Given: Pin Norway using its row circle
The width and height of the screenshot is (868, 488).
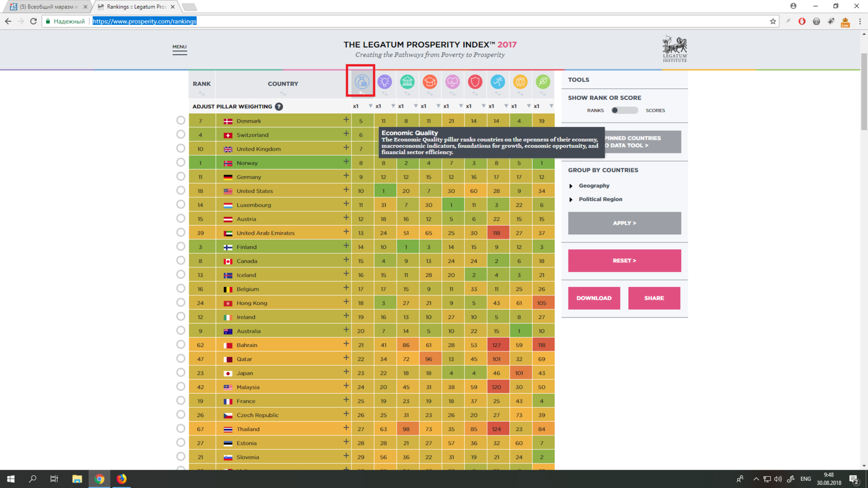Looking at the screenshot, I should click(181, 163).
